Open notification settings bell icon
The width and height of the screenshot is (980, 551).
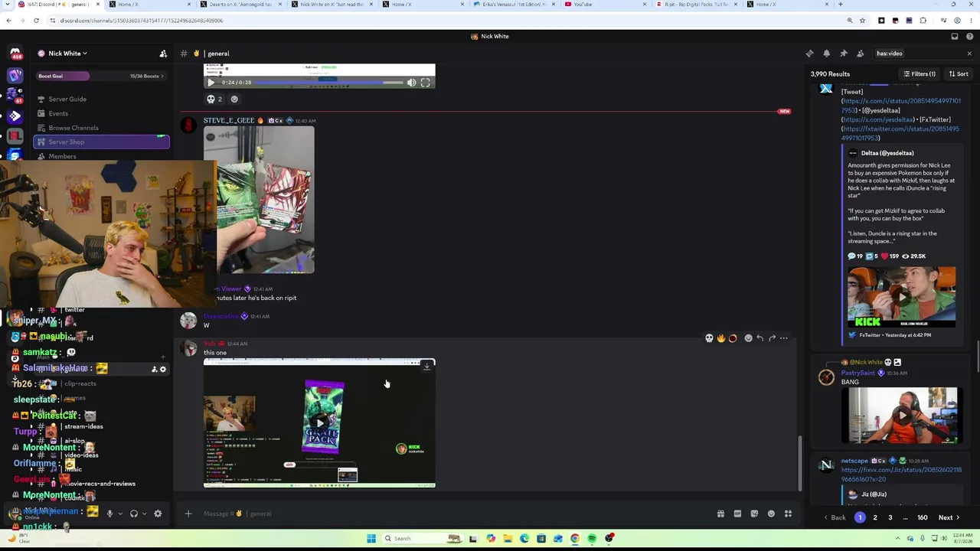tap(826, 54)
